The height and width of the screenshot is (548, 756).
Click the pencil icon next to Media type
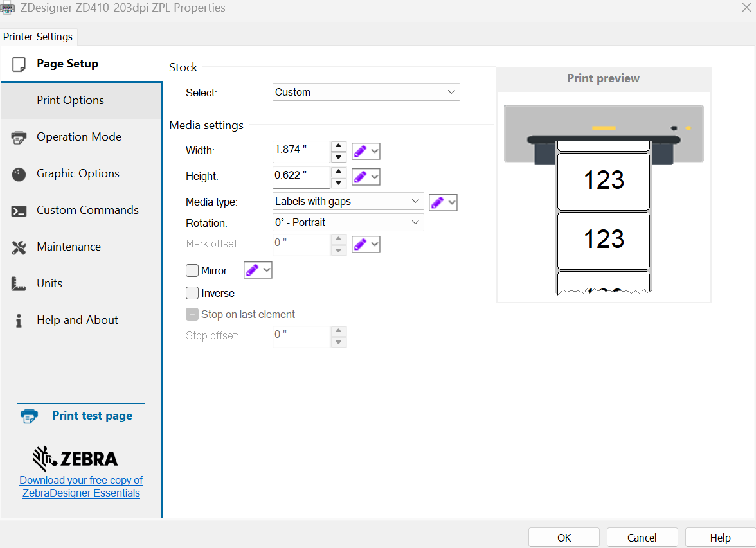tap(437, 202)
